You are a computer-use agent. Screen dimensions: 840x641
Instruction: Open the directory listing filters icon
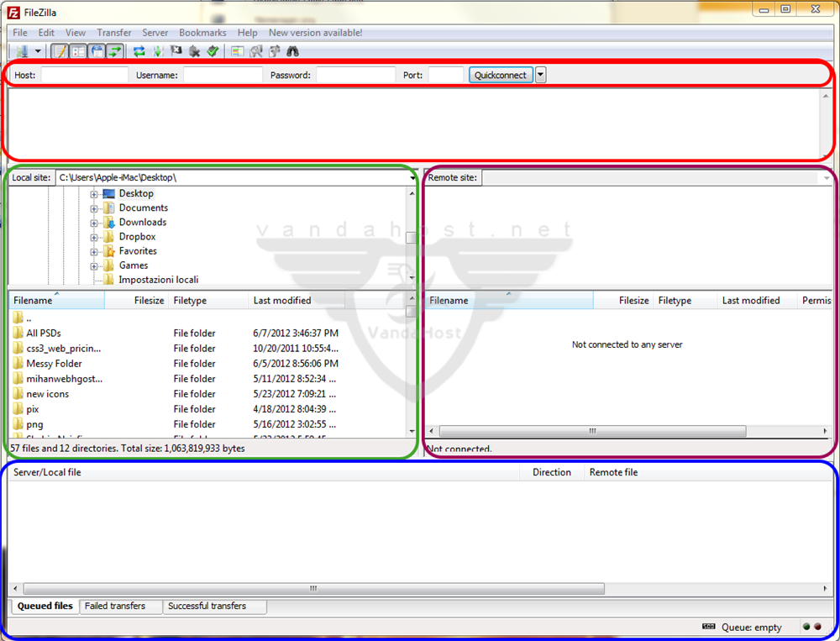pyautogui.click(x=238, y=51)
